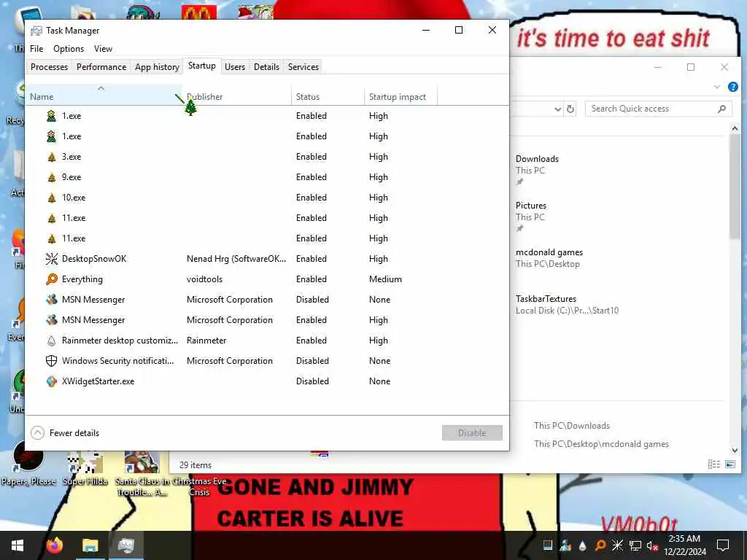Select the Nenad Hrg publisher cell
747x560 pixels.
tap(236, 259)
